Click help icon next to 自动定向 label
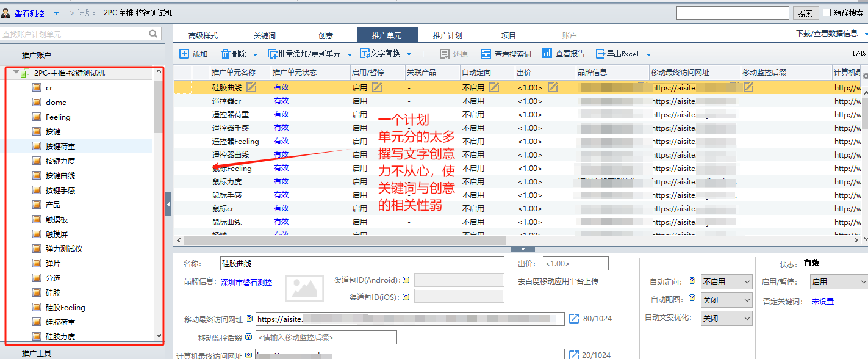 click(x=692, y=281)
